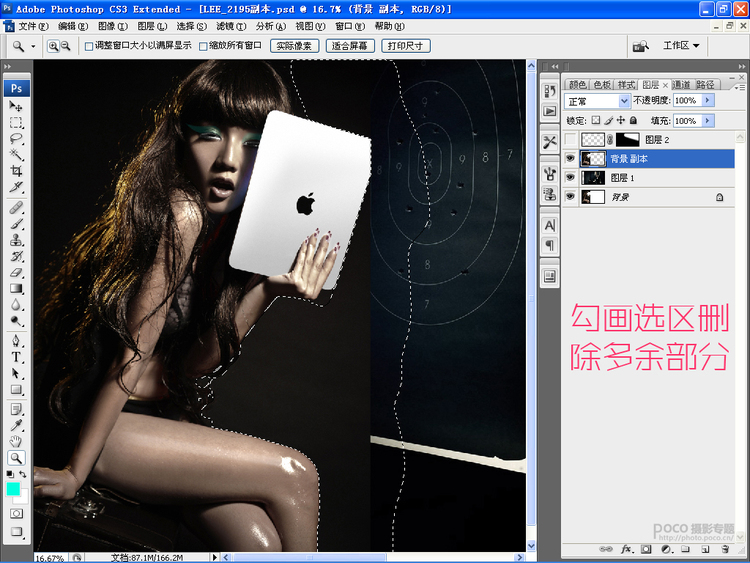750x563 pixels.
Task: Select the Brush tool
Action: pyautogui.click(x=16, y=224)
